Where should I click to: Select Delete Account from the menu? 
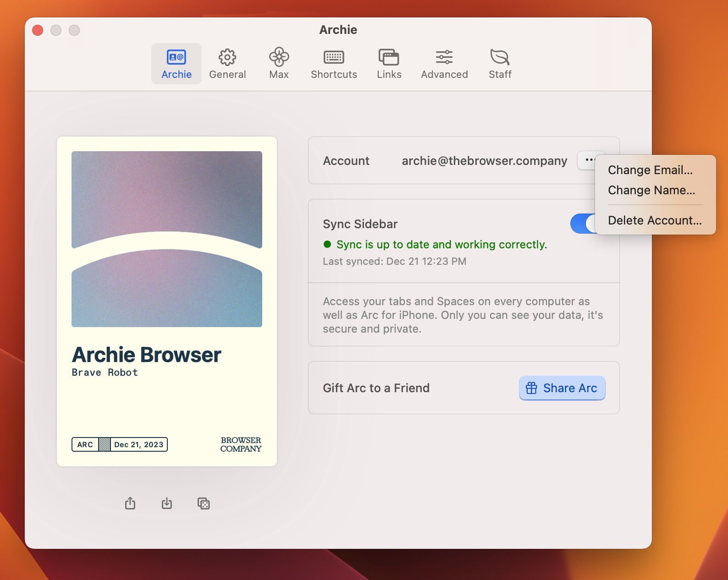[655, 220]
